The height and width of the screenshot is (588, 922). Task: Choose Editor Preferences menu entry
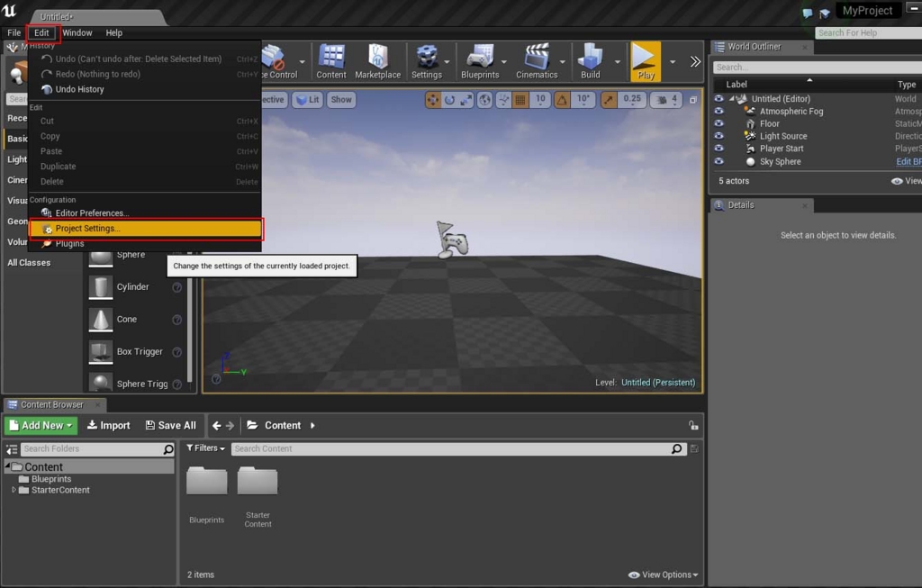coord(145,213)
